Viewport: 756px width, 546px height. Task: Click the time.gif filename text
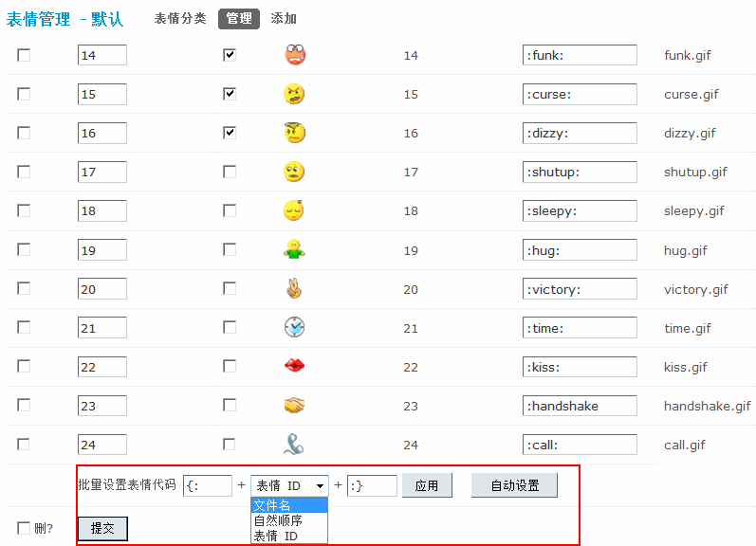[x=688, y=328]
